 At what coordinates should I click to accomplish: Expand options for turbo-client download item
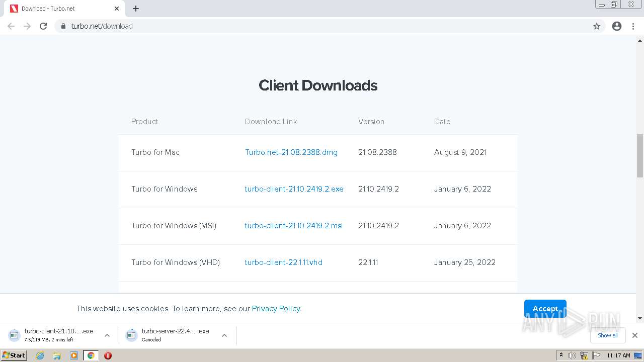(107, 335)
